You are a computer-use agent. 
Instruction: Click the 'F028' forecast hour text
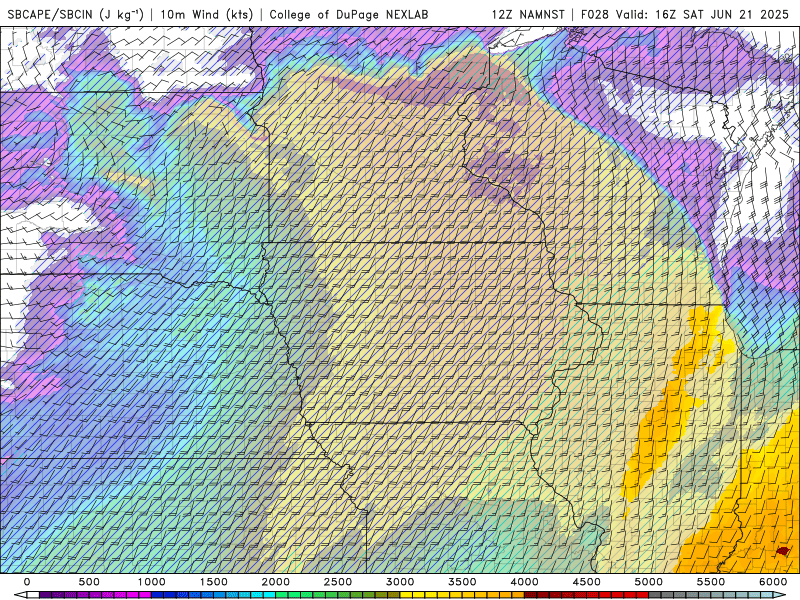(595, 14)
